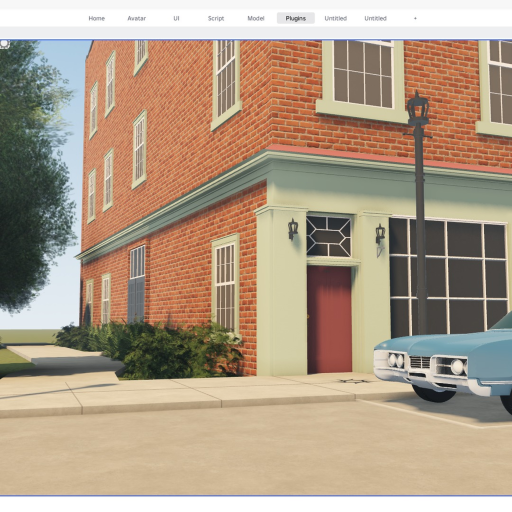Click the small icon at the viewport's top-left corner

point(5,44)
